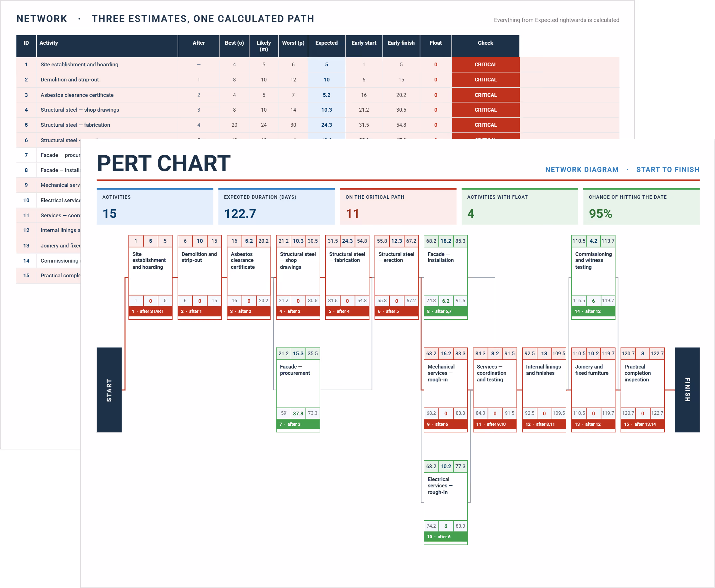The image size is (715, 588).
Task: Click Expected value 10.3 in shop drawings row
Action: click(327, 110)
